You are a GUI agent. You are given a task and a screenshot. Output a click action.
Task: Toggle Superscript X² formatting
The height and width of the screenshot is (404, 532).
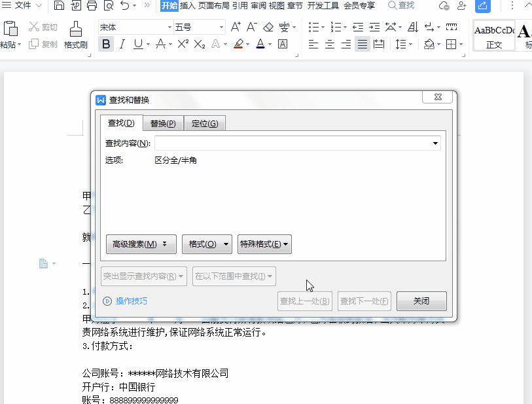tap(183, 44)
